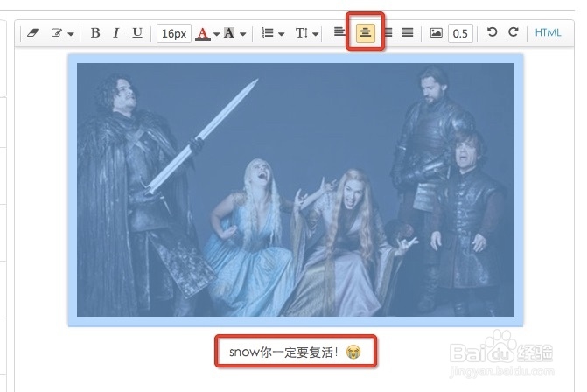Click the format painter pencil icon

[57, 33]
